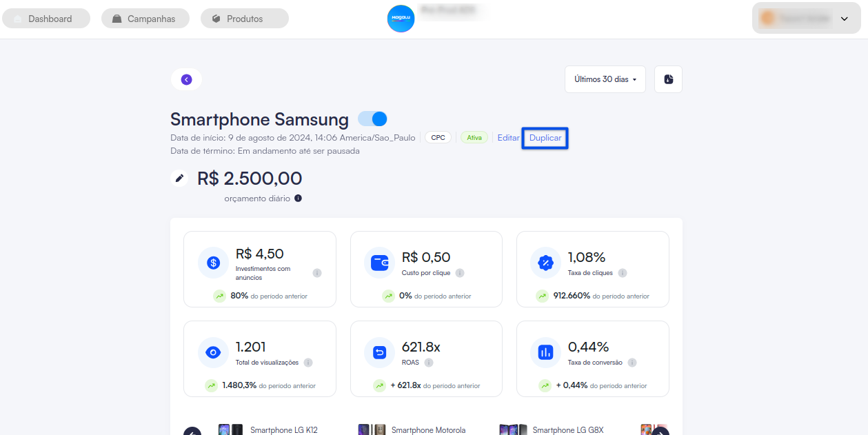The width and height of the screenshot is (868, 435).
Task: Click info icon next to orçamento diário
Action: [x=298, y=199]
